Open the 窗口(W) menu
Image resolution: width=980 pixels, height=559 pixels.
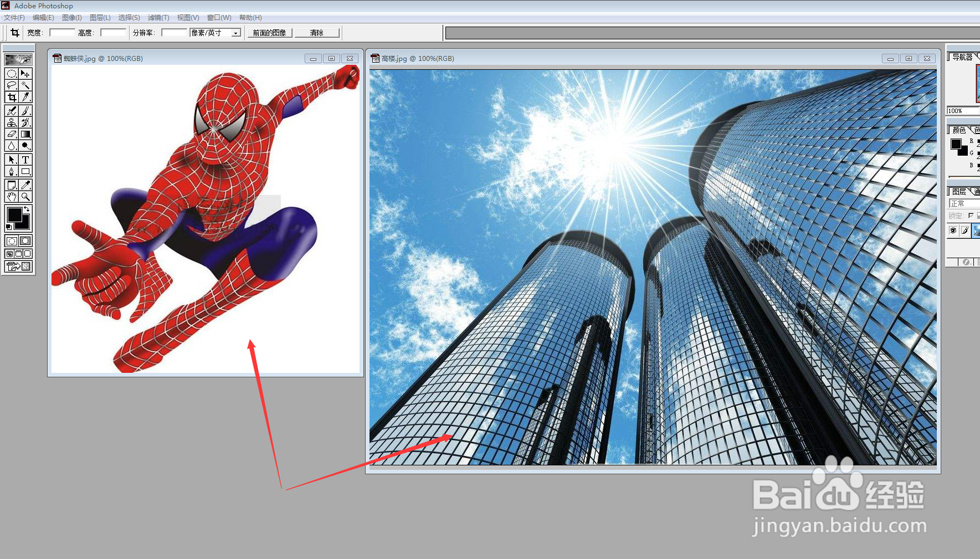[219, 18]
